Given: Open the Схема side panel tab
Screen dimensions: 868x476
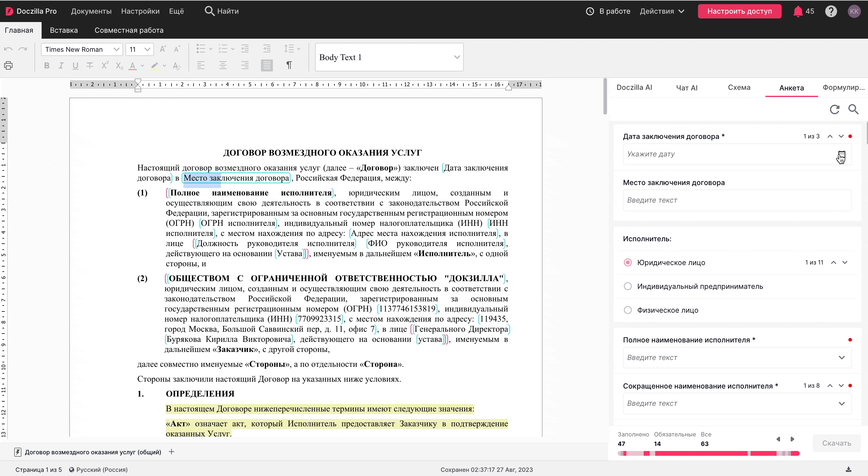Looking at the screenshot, I should tap(739, 88).
